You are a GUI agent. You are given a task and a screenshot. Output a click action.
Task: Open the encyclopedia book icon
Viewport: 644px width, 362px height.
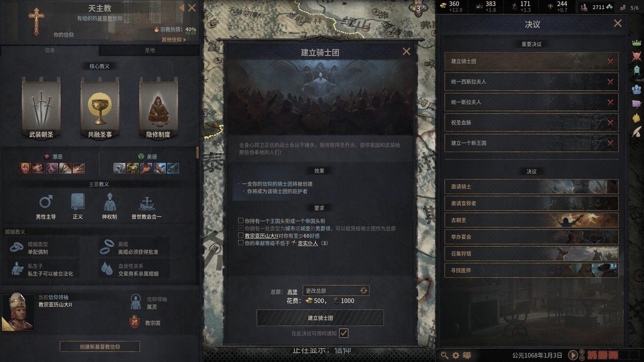click(x=467, y=355)
